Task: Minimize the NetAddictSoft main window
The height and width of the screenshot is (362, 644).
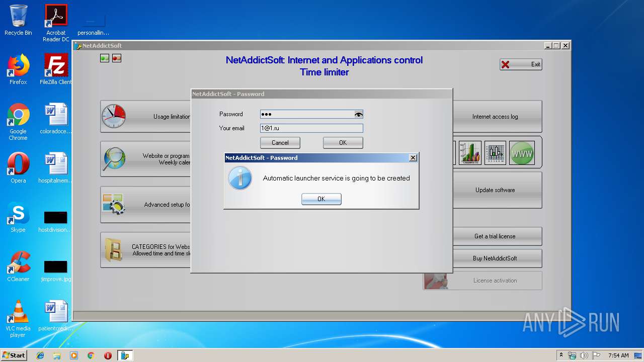Action: coord(548,46)
